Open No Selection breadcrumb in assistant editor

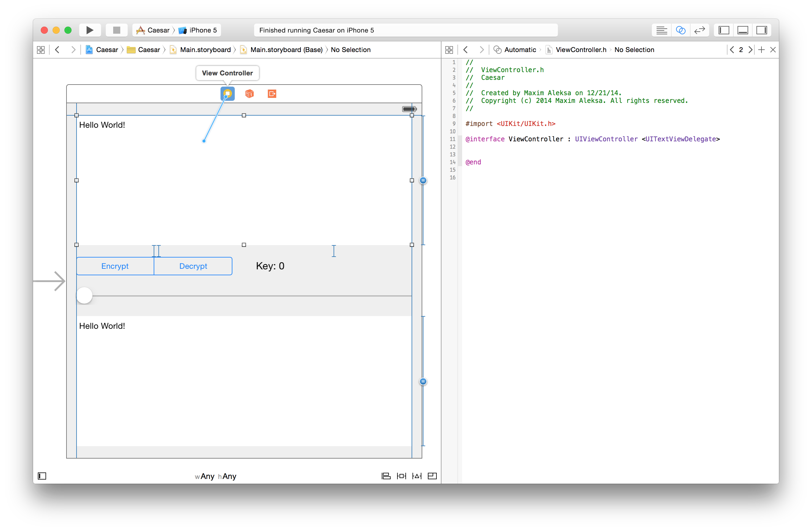(x=634, y=50)
